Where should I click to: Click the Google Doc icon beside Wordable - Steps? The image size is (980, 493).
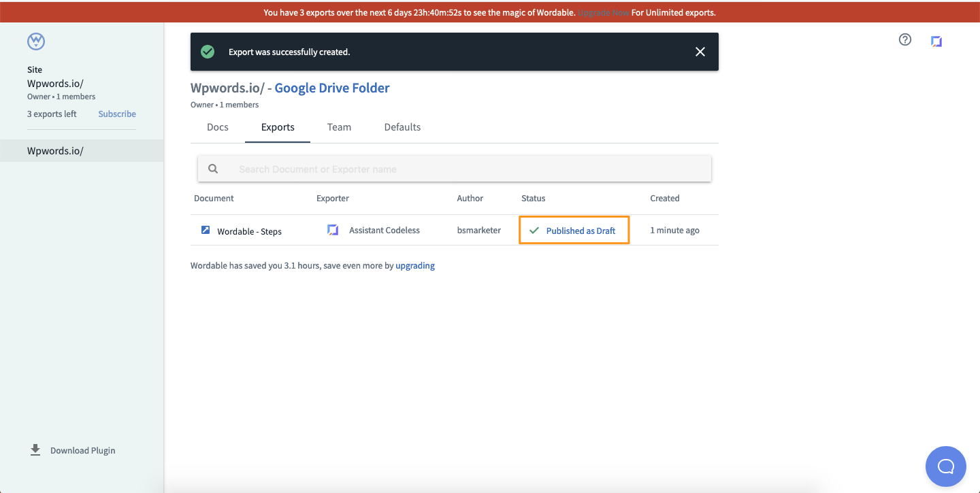[x=206, y=231]
